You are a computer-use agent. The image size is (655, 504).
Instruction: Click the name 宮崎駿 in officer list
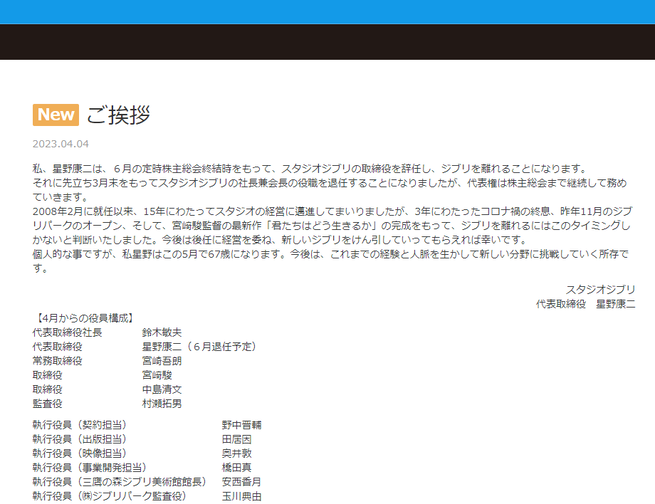(157, 375)
